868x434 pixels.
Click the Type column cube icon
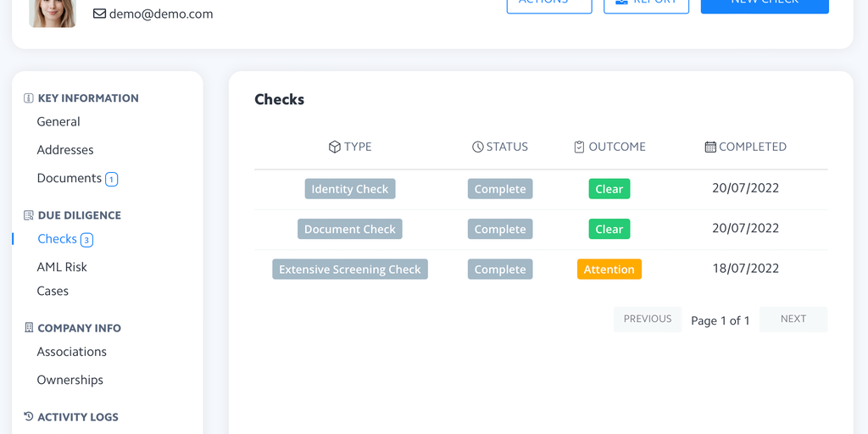click(x=334, y=147)
